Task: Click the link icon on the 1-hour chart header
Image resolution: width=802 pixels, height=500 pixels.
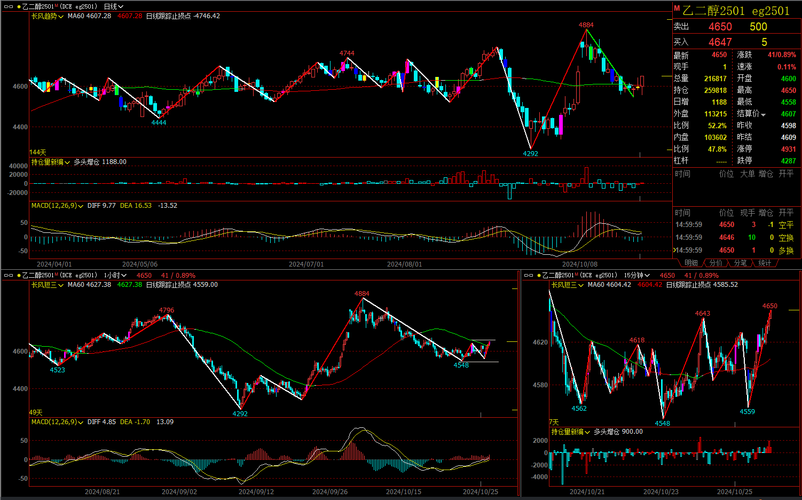Action: 7,274
